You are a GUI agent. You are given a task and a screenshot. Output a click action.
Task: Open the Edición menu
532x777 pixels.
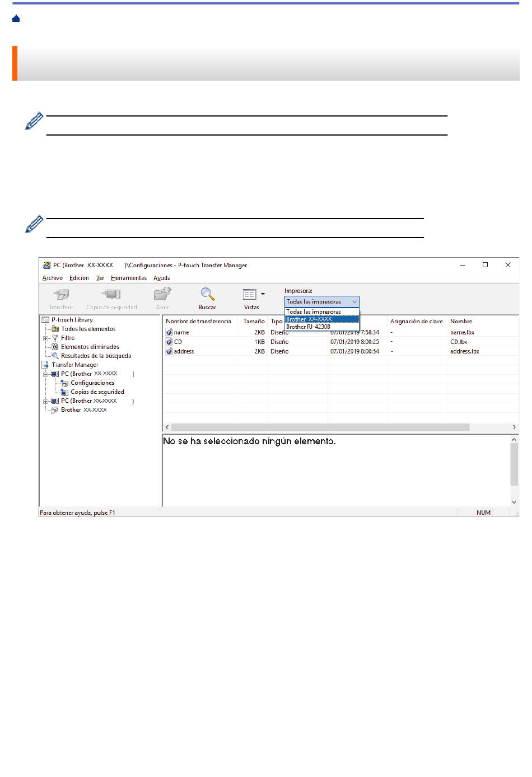pyautogui.click(x=79, y=278)
